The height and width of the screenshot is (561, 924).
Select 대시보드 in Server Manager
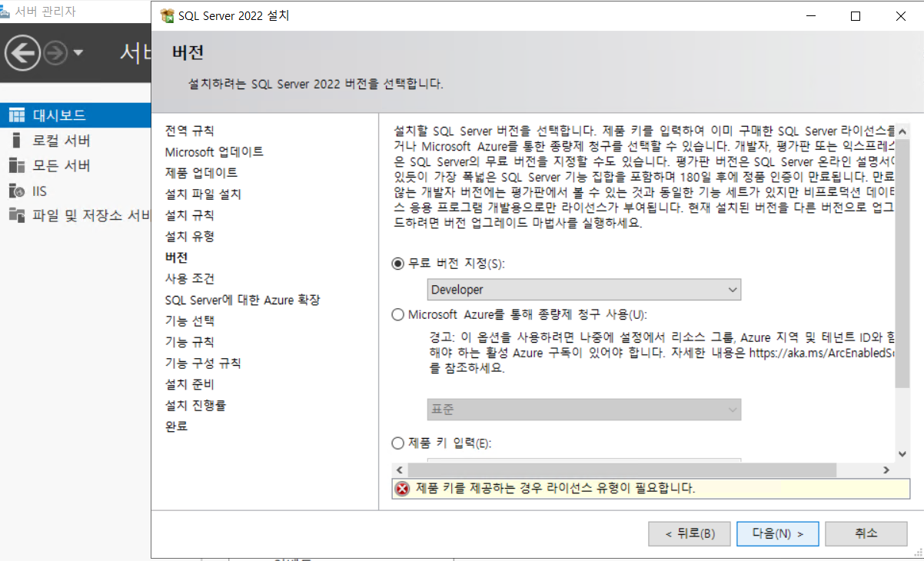coord(75,115)
